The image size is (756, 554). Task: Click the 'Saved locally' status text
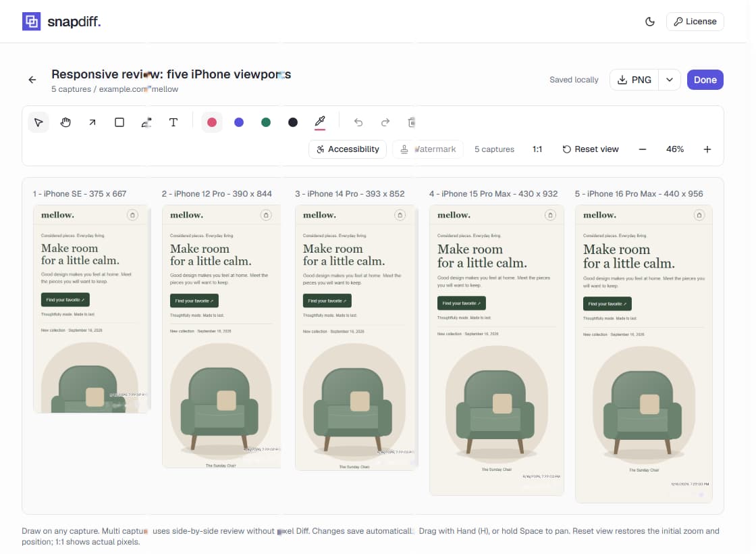coord(574,80)
